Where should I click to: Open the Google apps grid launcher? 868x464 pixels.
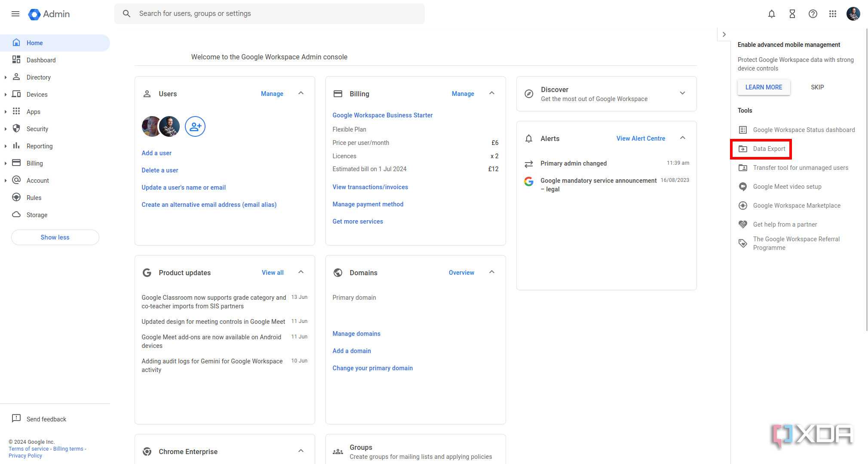833,14
